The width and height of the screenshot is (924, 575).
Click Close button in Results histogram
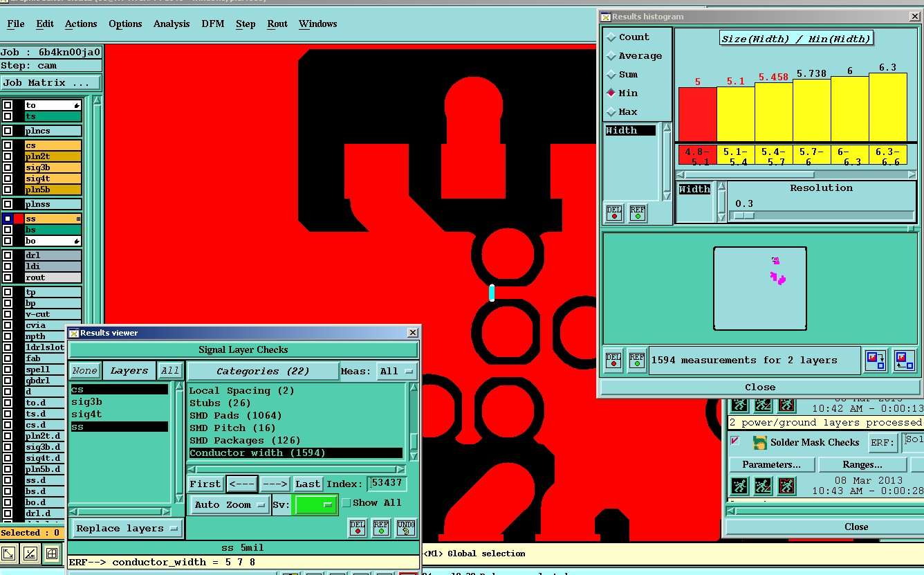(x=760, y=387)
